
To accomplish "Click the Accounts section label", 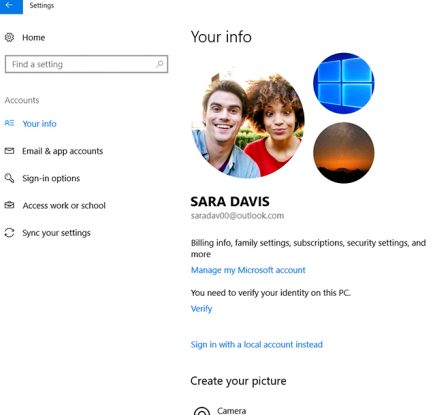I will click(22, 100).
